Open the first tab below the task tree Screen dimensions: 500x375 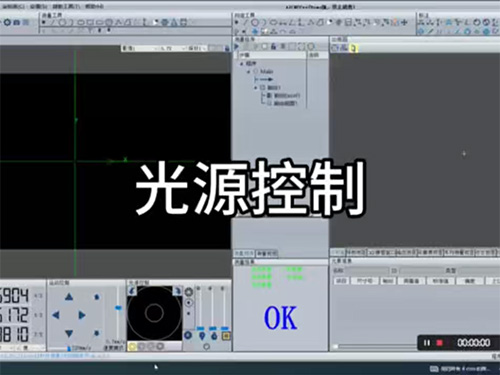[x=244, y=254]
